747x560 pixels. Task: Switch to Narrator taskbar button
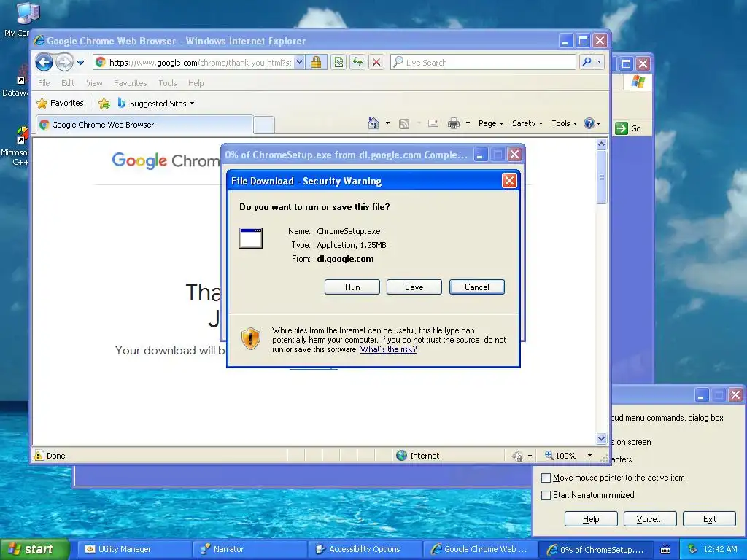click(x=249, y=549)
